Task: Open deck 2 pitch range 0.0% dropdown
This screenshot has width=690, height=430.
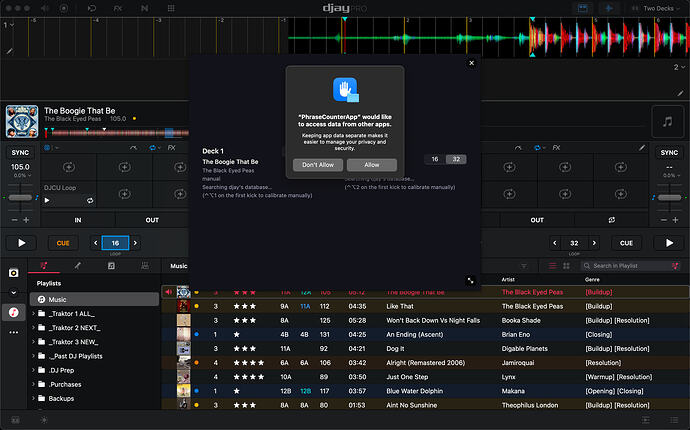Action: 671,176
